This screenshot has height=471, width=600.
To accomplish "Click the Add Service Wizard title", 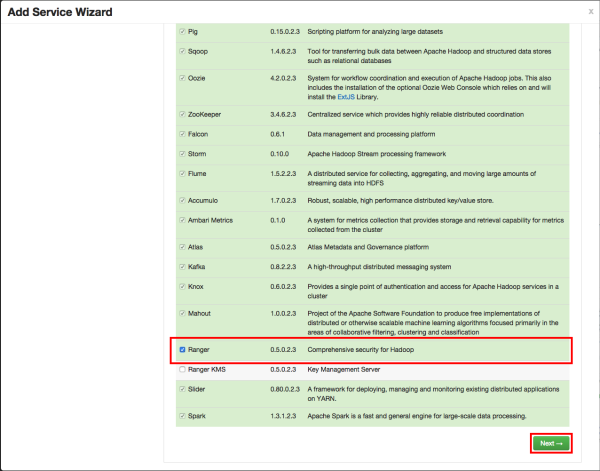I will pos(60,12).
